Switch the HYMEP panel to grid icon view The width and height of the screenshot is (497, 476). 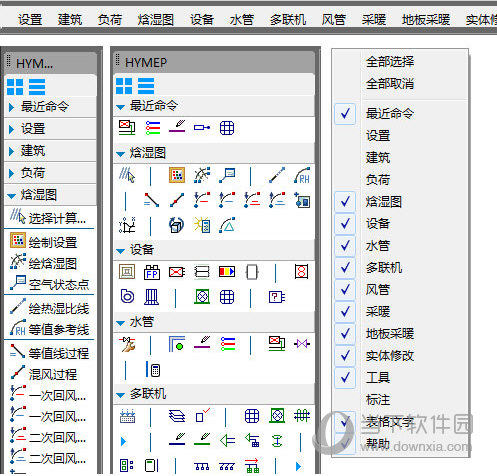tap(124, 86)
